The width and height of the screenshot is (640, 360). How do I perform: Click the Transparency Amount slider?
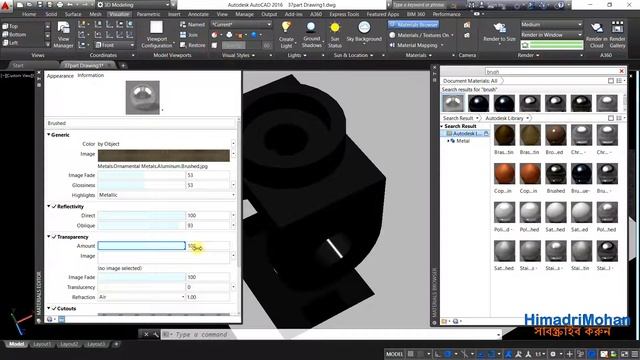click(x=141, y=246)
